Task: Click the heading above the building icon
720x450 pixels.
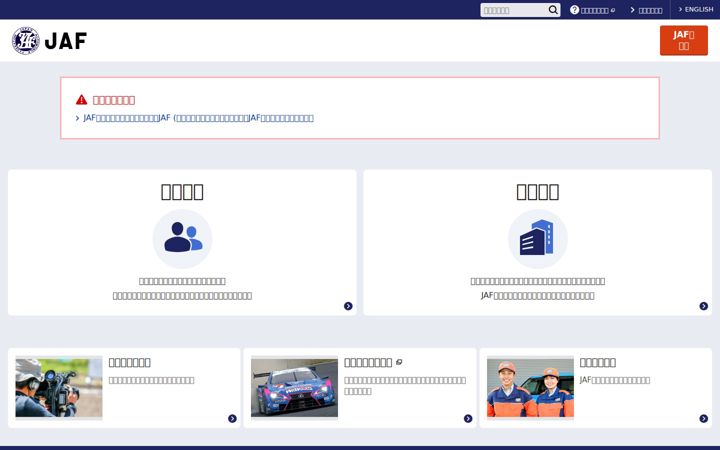Action: (x=538, y=191)
